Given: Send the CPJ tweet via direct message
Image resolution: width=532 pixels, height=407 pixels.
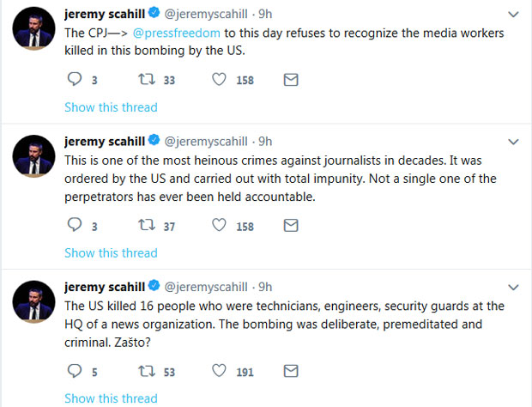Looking at the screenshot, I should click(x=290, y=80).
